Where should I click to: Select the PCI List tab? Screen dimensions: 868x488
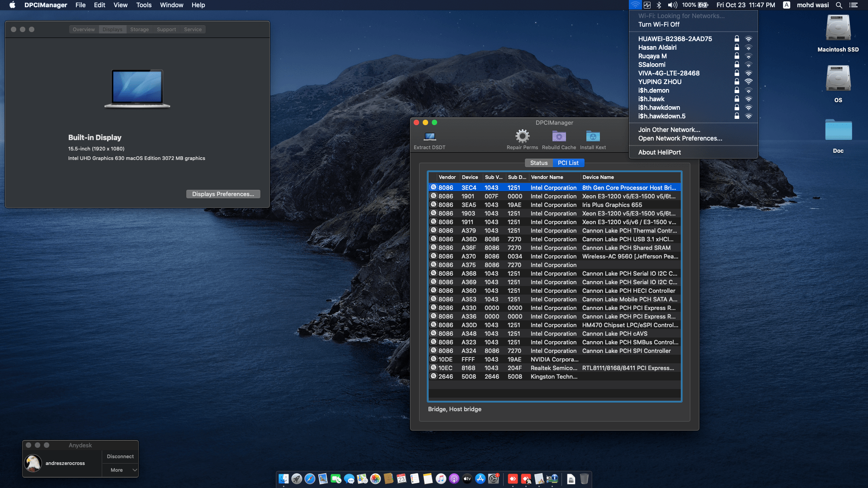pyautogui.click(x=568, y=163)
